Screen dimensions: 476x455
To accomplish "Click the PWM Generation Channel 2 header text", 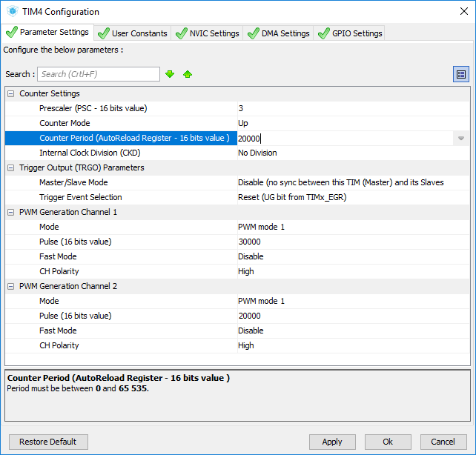I will point(68,286).
